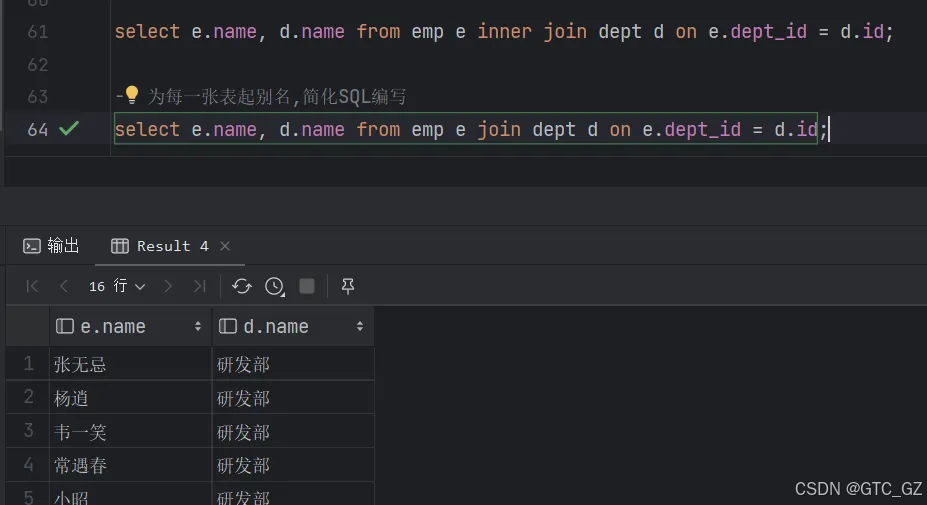The height and width of the screenshot is (505, 927).
Task: Go to previous results page
Action: [x=64, y=286]
